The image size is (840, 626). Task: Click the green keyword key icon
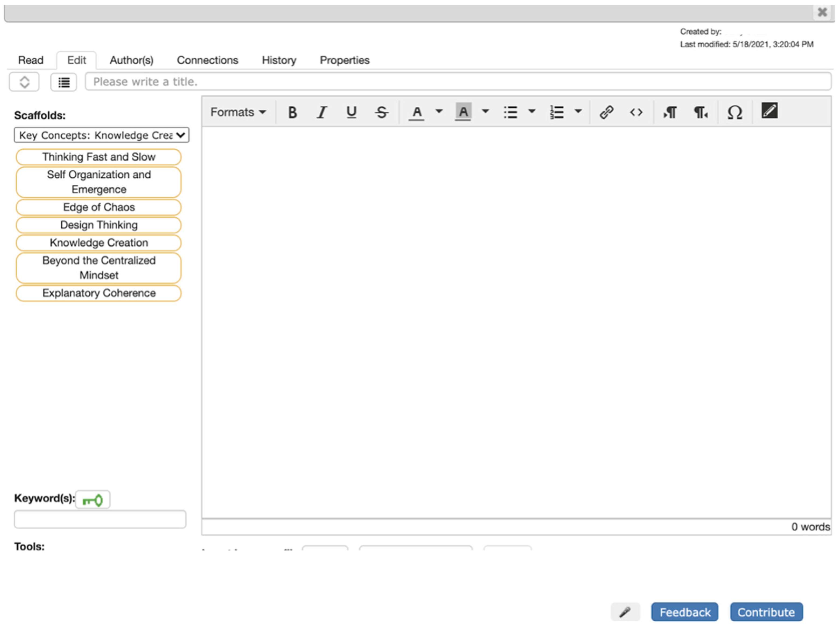93,500
